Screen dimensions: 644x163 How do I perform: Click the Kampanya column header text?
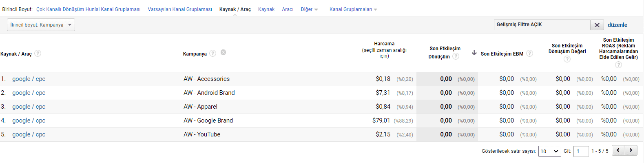coord(195,54)
